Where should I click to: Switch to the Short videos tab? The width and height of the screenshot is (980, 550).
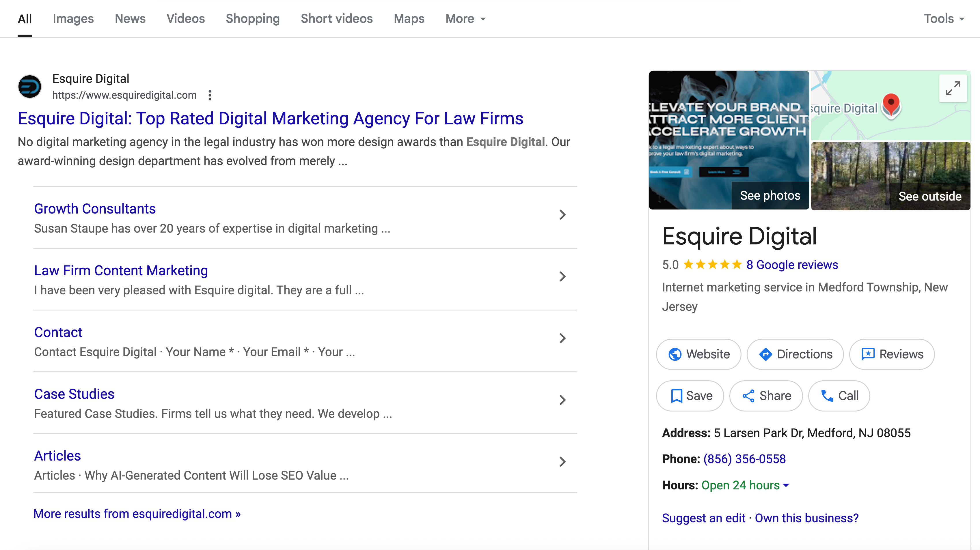coord(336,19)
